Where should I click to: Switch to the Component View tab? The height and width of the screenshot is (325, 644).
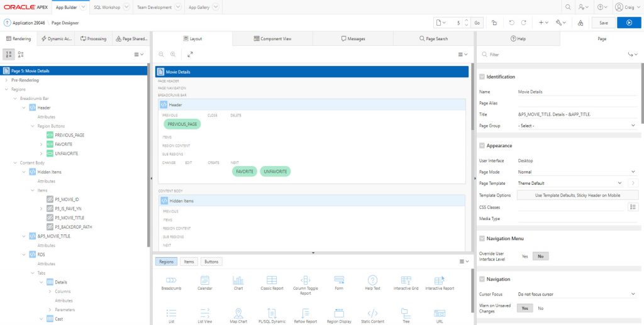[273, 38]
